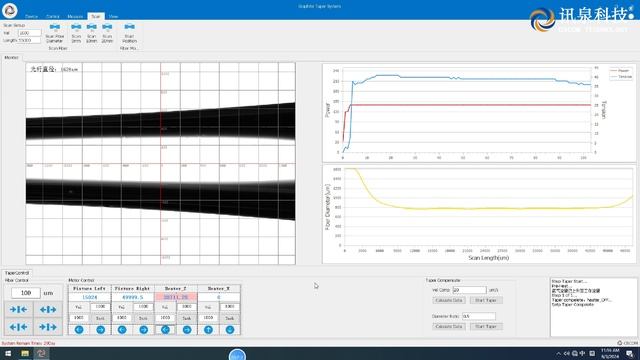
Task: Select the Monitor panel tab
Action: pyautogui.click(x=11, y=58)
